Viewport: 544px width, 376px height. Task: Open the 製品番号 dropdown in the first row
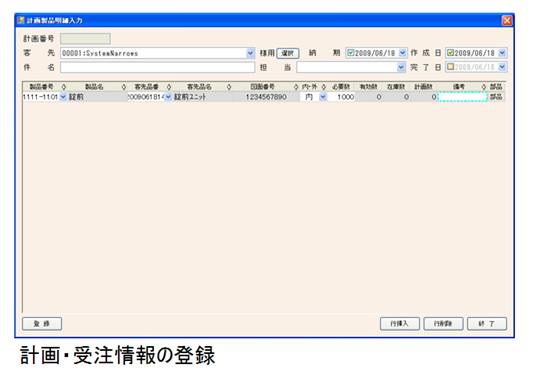pyautogui.click(x=63, y=97)
